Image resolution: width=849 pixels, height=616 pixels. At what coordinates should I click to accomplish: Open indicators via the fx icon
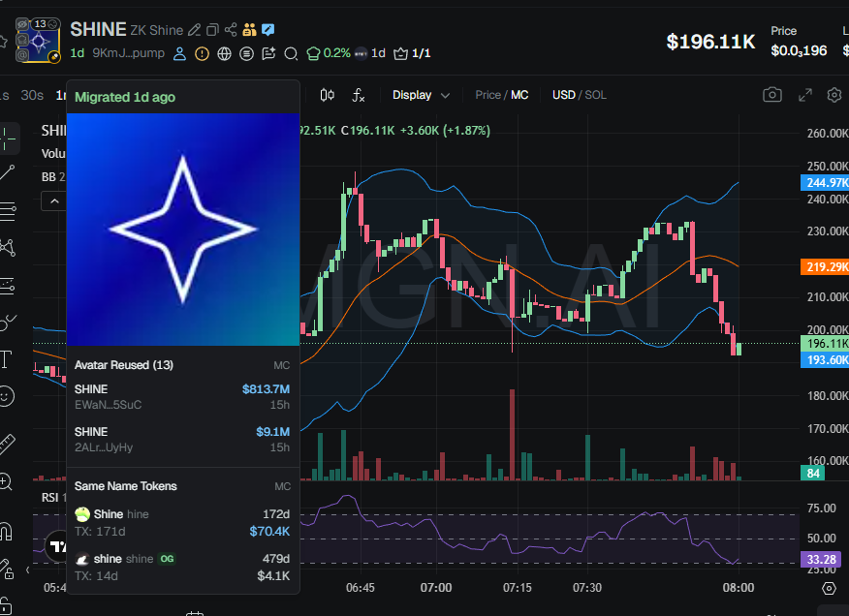click(358, 95)
